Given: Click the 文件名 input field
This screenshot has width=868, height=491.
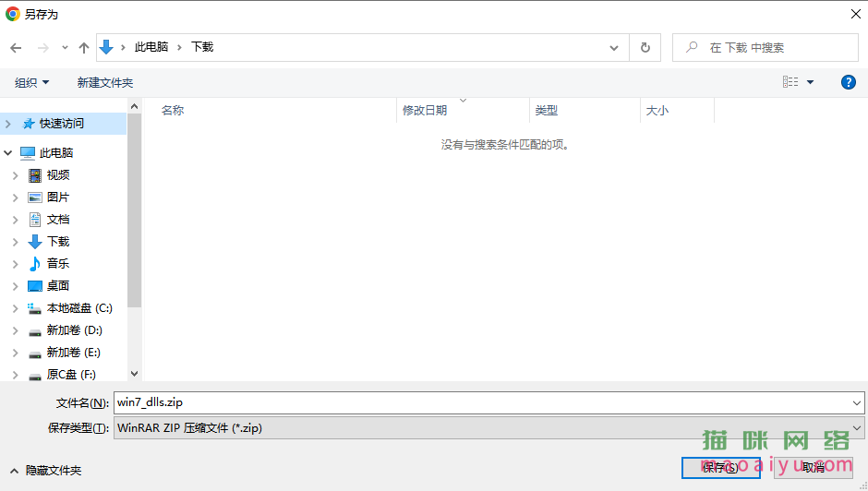Looking at the screenshot, I should [482, 402].
